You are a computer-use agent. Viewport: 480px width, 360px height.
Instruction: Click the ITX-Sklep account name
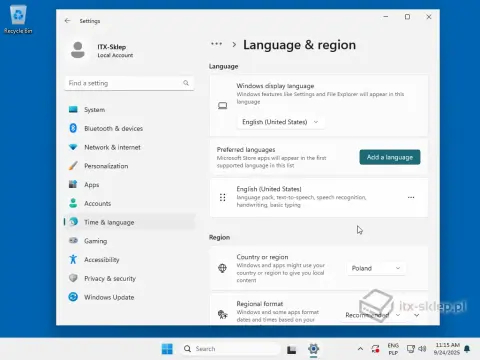[x=112, y=47]
